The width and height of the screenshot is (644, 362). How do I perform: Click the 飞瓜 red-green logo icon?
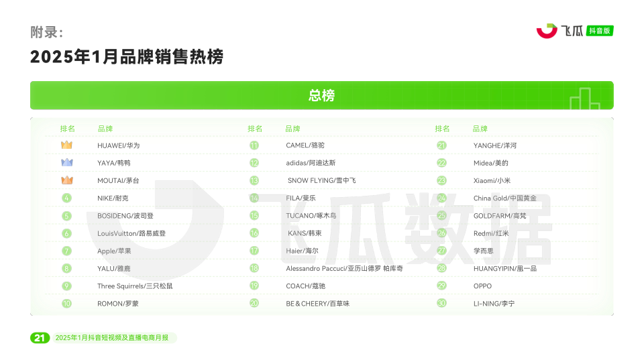[x=547, y=31]
